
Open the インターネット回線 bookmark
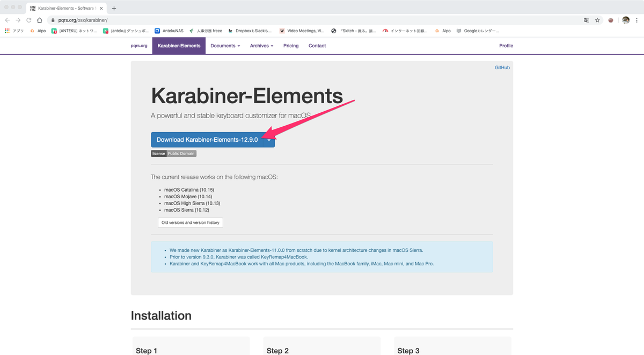406,31
